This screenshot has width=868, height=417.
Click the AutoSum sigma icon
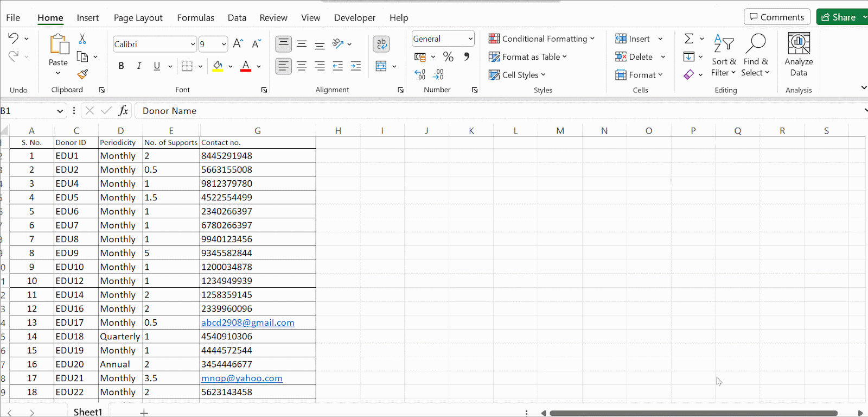coord(688,39)
